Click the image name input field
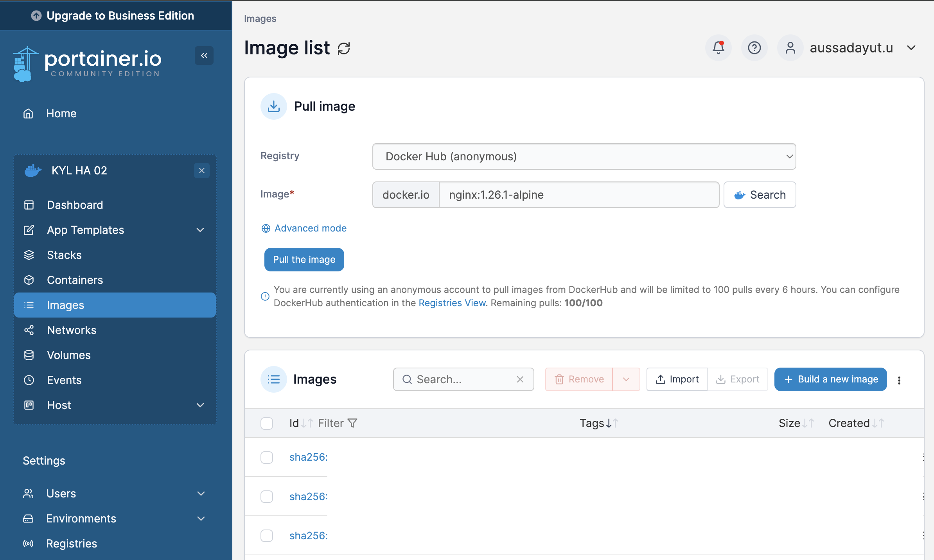Viewport: 934px width, 560px height. coord(579,195)
